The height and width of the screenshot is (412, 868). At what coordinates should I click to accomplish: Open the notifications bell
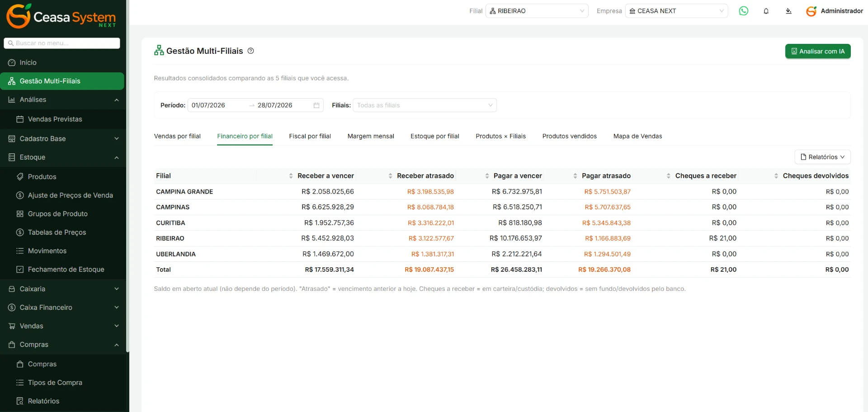point(766,11)
